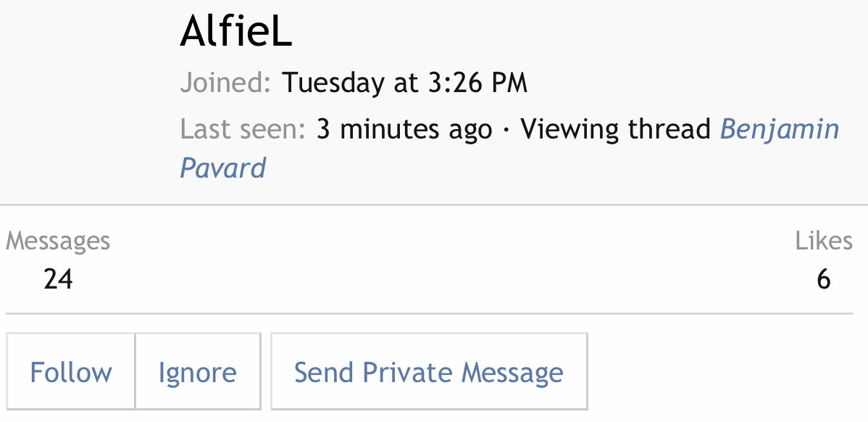This screenshot has width=868, height=422.
Task: Click the message count 24
Action: pos(58,279)
